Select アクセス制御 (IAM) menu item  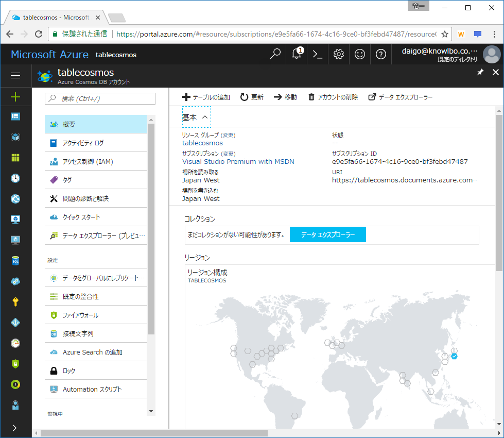(x=96, y=162)
